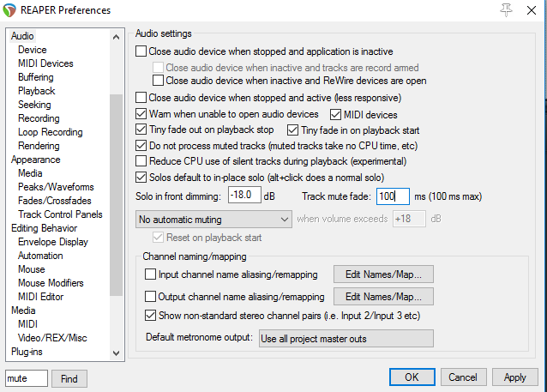547x392 pixels.
Task: Click the REAPER logo icon in title bar
Action: [x=10, y=10]
